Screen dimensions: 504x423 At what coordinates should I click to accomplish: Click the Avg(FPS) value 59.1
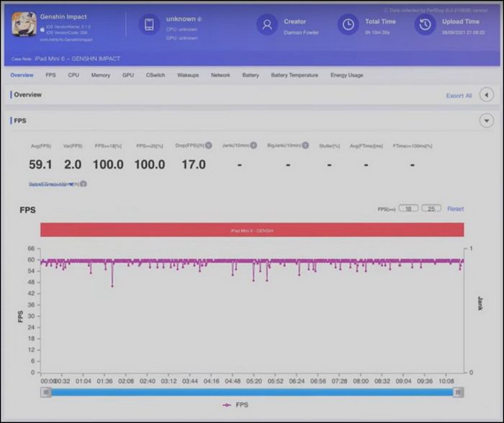pyautogui.click(x=40, y=165)
